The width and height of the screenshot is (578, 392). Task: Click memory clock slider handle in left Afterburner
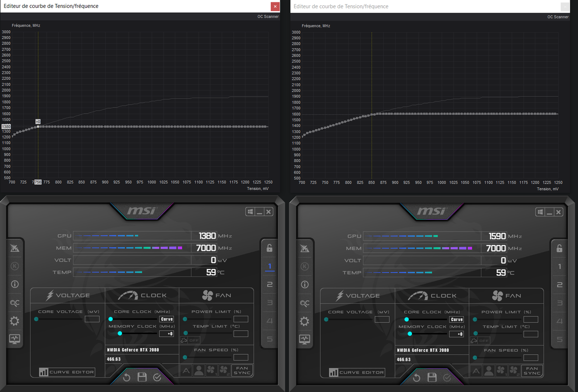pos(120,333)
